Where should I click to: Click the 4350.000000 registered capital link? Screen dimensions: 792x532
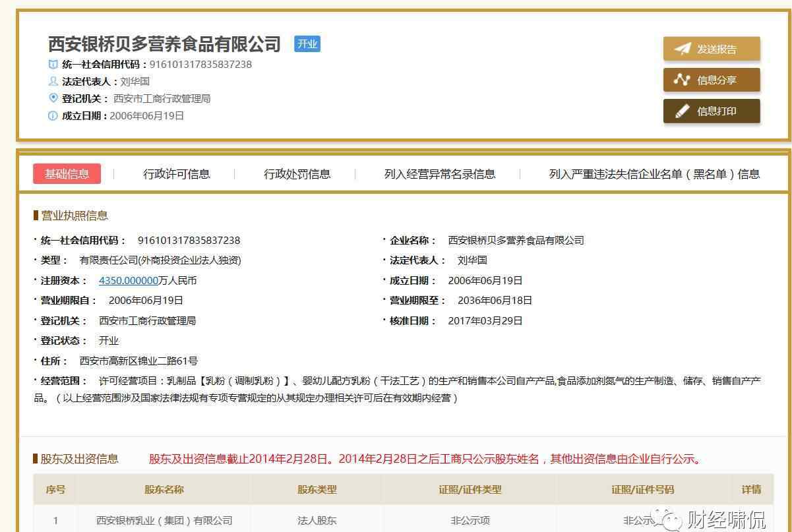coord(129,280)
